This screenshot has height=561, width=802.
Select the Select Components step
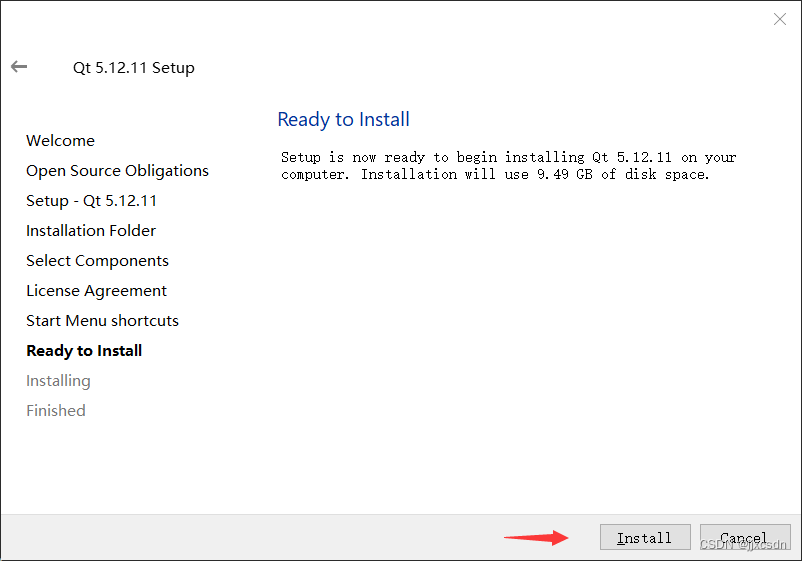[97, 261]
